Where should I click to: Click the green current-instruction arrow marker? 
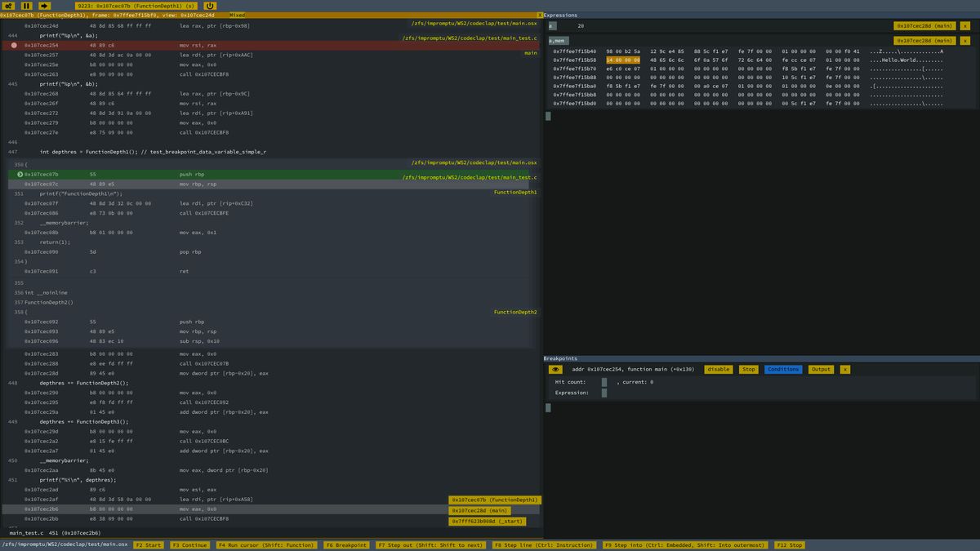pos(18,174)
